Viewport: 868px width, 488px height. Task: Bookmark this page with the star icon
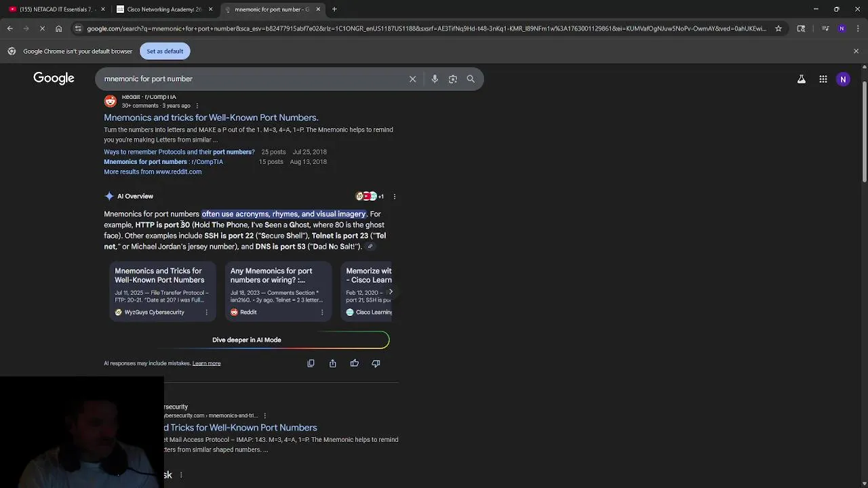[x=778, y=28]
